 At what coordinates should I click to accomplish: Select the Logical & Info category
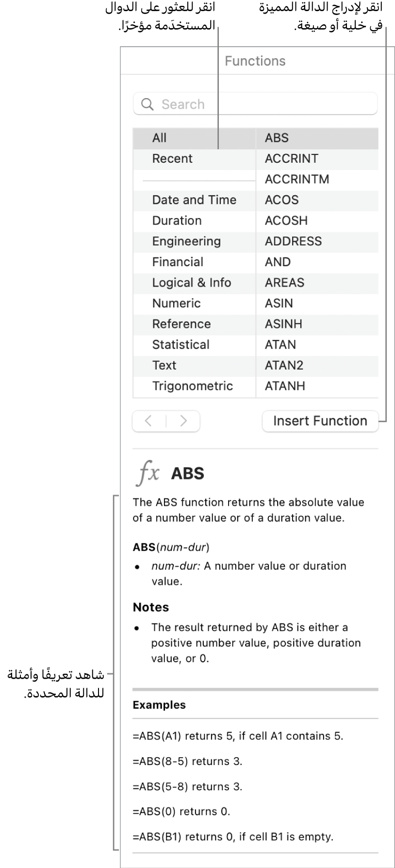pos(191,283)
